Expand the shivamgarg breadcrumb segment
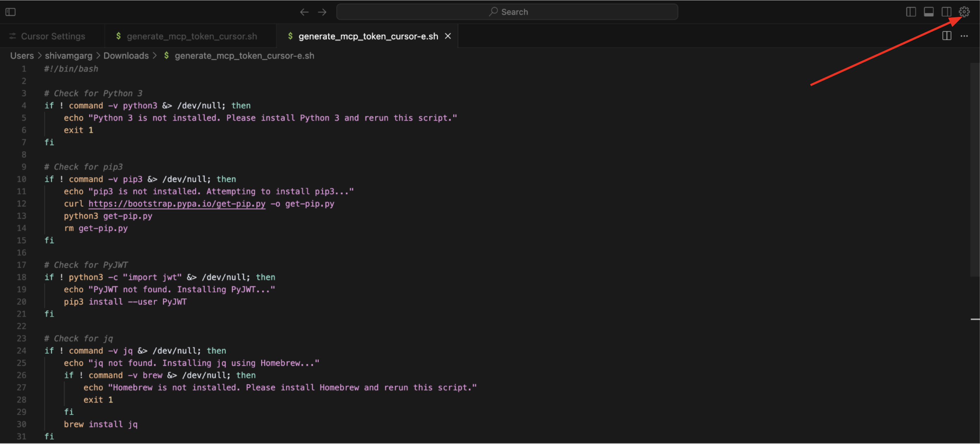This screenshot has width=980, height=444. click(x=68, y=56)
